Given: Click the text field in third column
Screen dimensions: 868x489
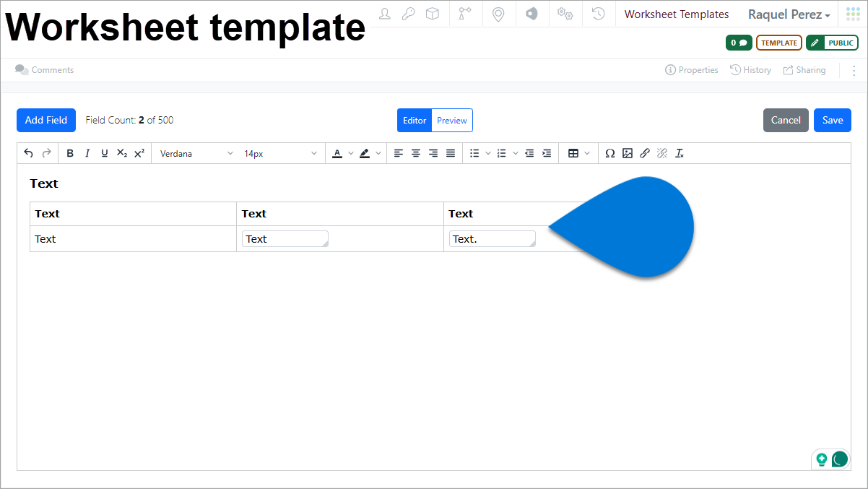Looking at the screenshot, I should (x=492, y=239).
